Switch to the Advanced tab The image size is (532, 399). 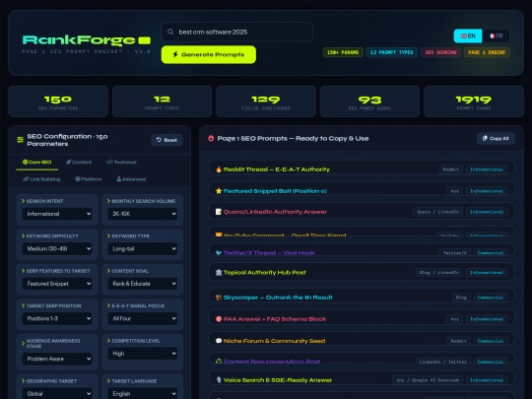(x=131, y=179)
